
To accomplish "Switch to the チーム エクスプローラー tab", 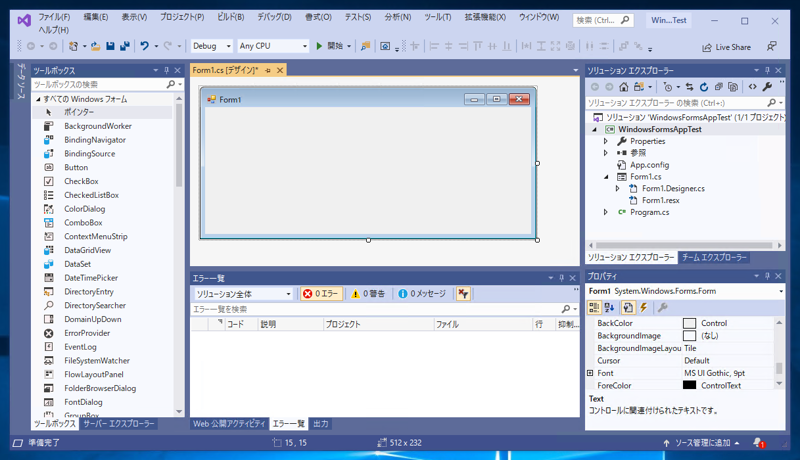I will tap(714, 258).
